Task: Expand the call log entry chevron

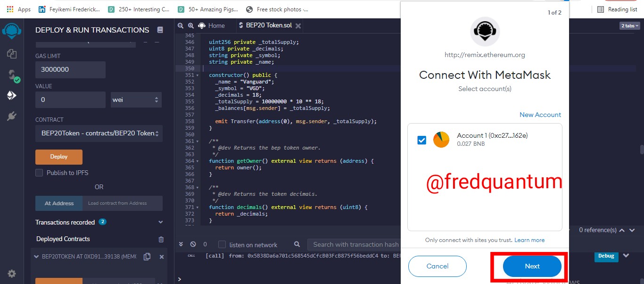Action: (x=626, y=256)
